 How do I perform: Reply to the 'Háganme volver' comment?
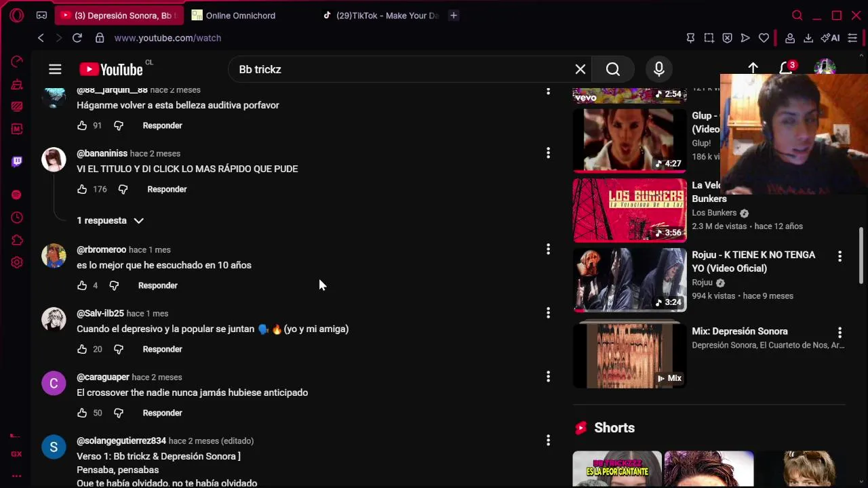tap(162, 125)
